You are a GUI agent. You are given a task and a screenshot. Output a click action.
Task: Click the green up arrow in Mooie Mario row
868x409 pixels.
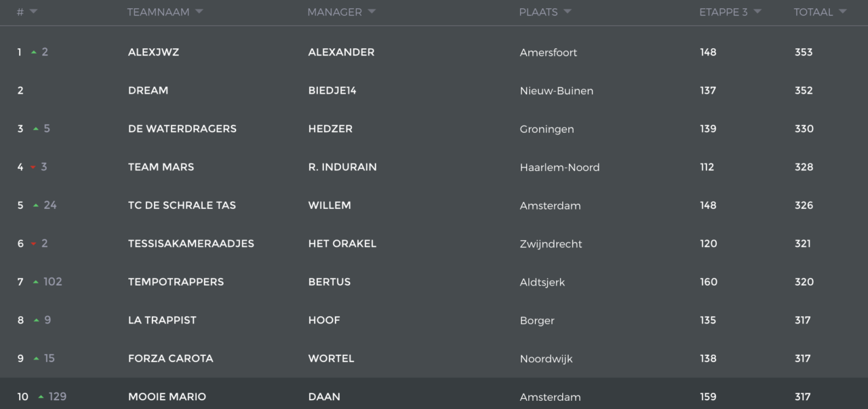(x=41, y=397)
